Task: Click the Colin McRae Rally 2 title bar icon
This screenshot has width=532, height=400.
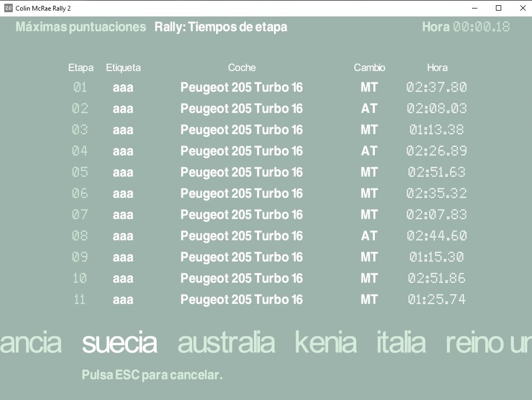Action: click(8, 8)
